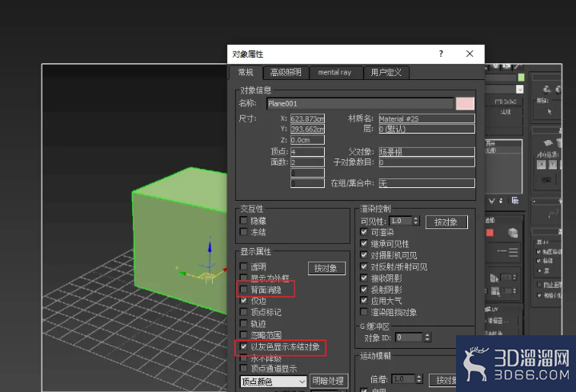Screen dimensions: 576x392
Task: Click the 明暗处理 button
Action: 329,381
